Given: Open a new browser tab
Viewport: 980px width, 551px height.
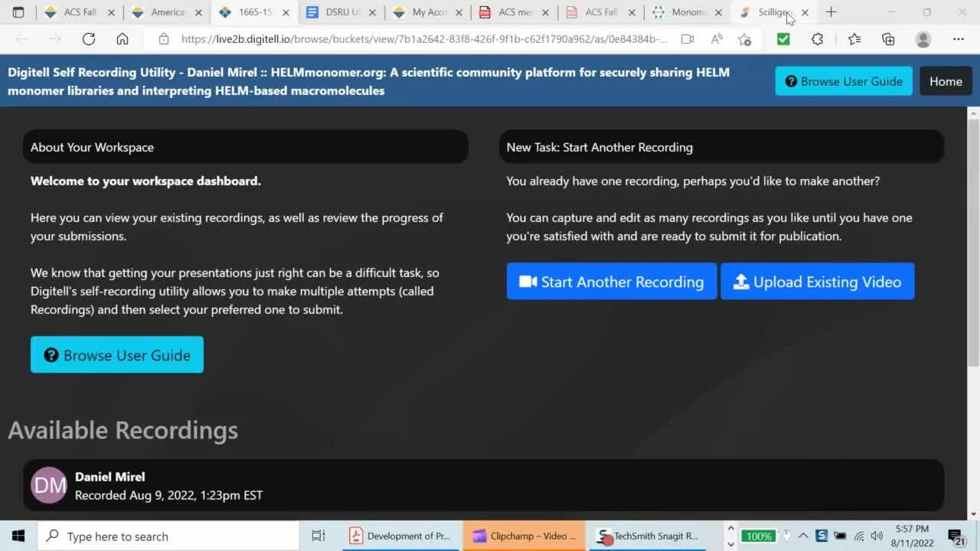Looking at the screenshot, I should pos(831,12).
